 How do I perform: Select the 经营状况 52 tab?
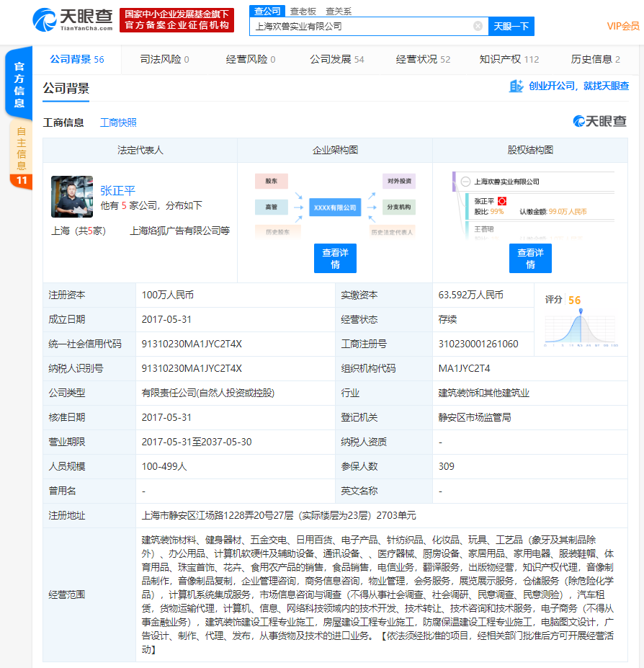pyautogui.click(x=423, y=59)
